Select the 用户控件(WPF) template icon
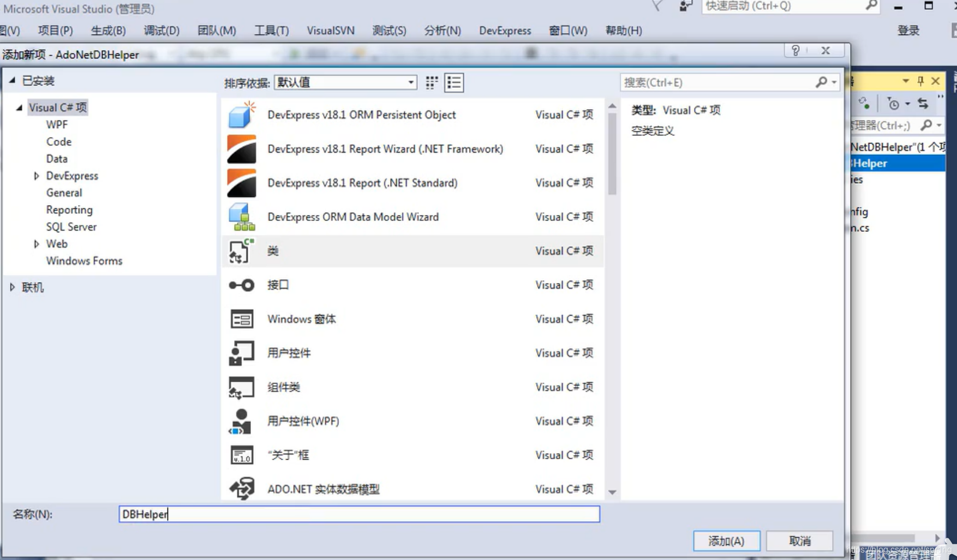The height and width of the screenshot is (560, 957). tap(241, 421)
